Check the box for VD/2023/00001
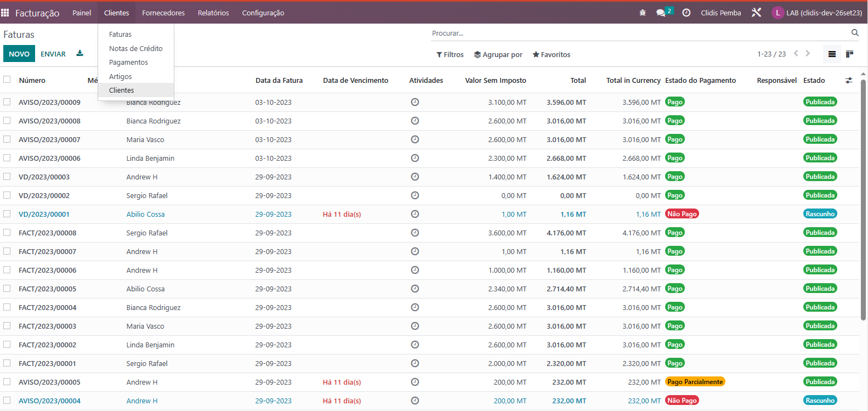The width and height of the screenshot is (868, 411). click(x=7, y=213)
